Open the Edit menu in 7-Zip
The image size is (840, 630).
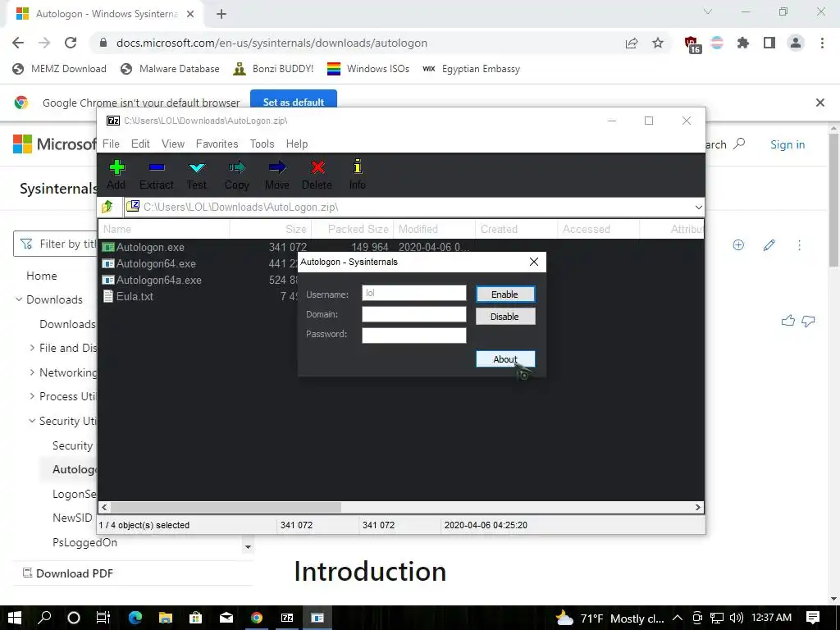[140, 144]
